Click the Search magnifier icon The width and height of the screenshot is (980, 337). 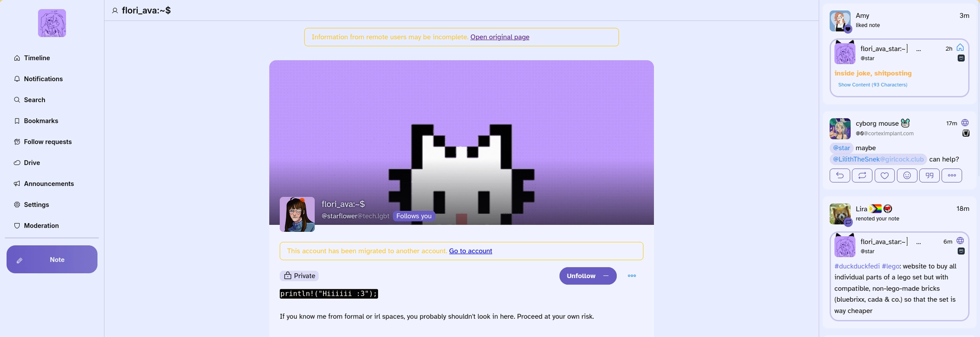tap(17, 100)
